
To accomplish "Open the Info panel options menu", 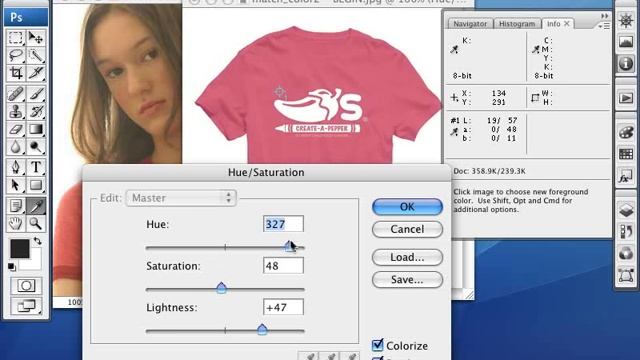I will pyautogui.click(x=604, y=26).
